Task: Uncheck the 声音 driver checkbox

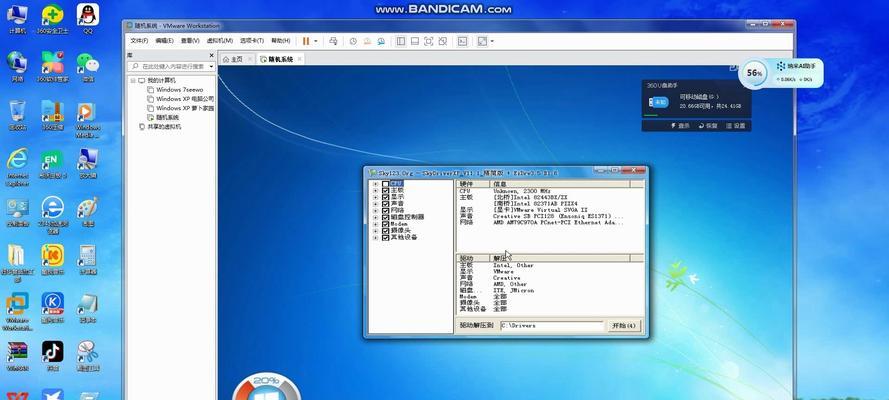Action: [386, 204]
